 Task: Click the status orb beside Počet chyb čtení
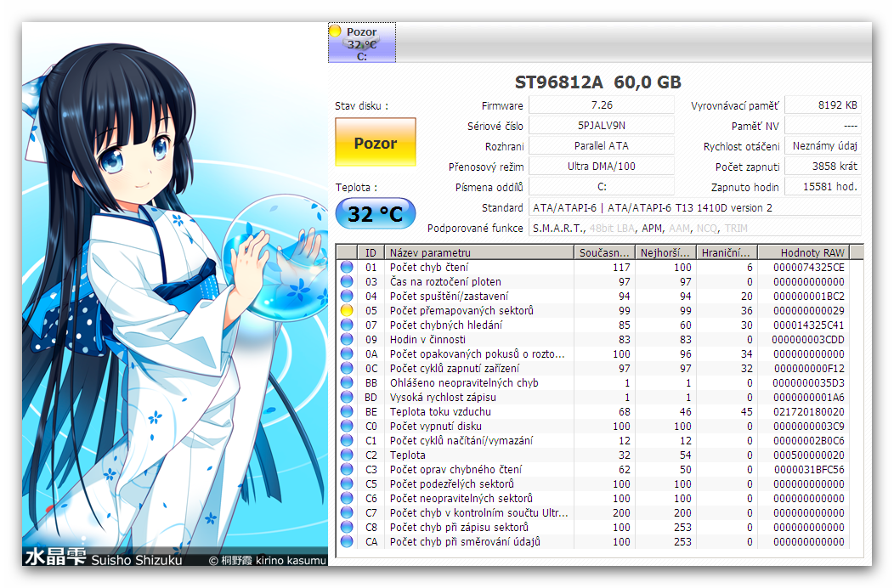(347, 267)
